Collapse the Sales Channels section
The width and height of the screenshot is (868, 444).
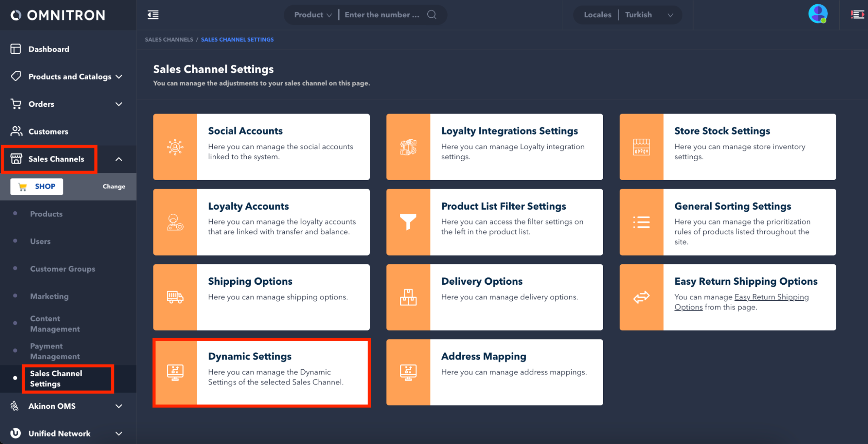tap(119, 159)
